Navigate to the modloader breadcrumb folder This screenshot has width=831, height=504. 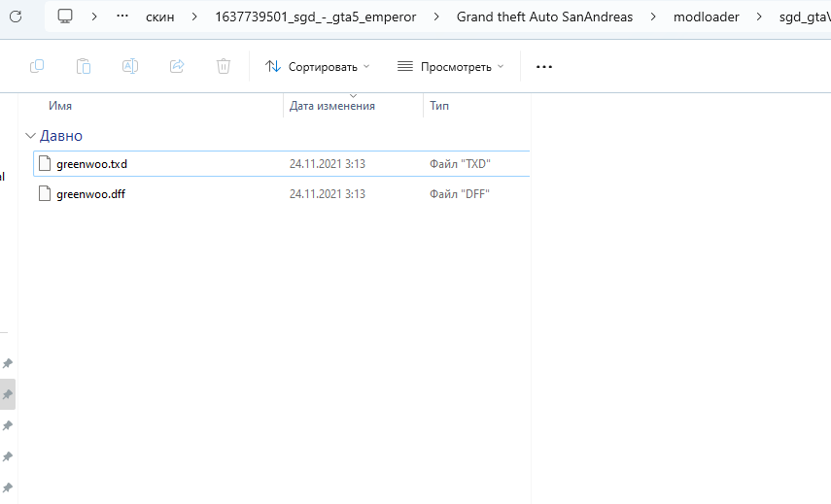click(706, 17)
